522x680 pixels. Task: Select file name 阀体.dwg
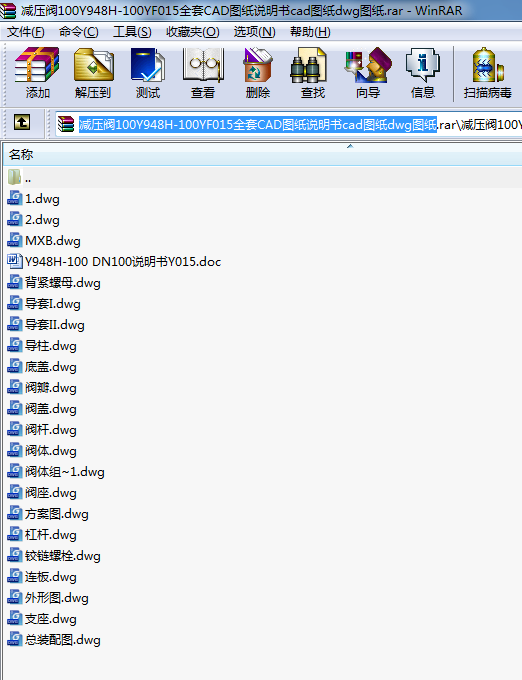point(51,451)
